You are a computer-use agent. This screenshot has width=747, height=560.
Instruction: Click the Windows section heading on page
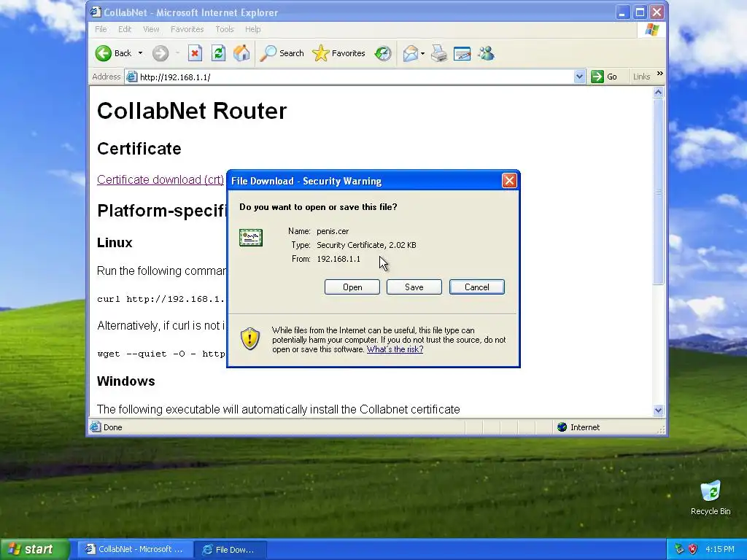point(125,381)
